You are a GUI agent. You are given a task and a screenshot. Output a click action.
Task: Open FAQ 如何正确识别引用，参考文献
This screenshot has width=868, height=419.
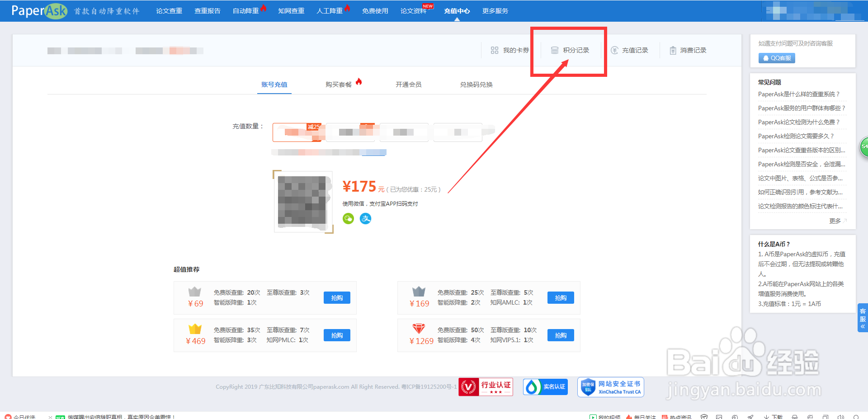(x=800, y=192)
